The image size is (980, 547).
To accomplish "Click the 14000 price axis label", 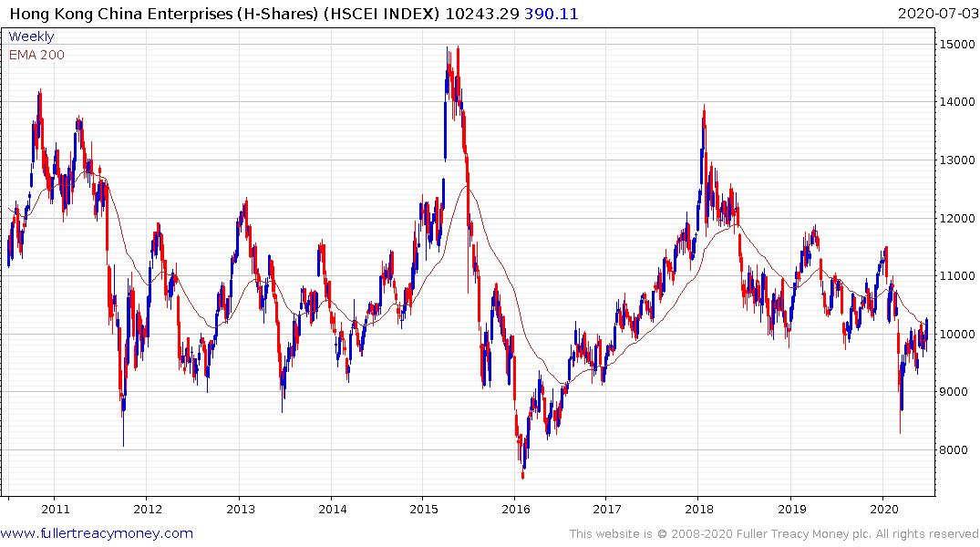I will 957,101.
